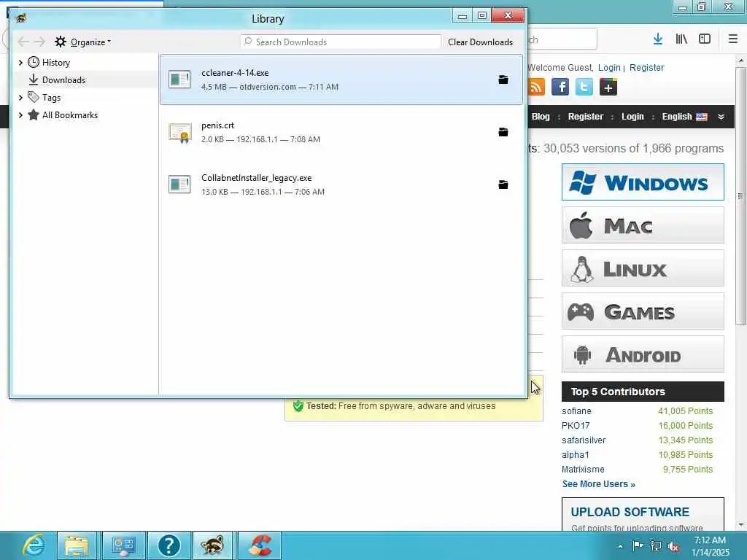The height and width of the screenshot is (560, 747).
Task: Open the browser Library bookshelf icon
Action: pyautogui.click(x=681, y=39)
